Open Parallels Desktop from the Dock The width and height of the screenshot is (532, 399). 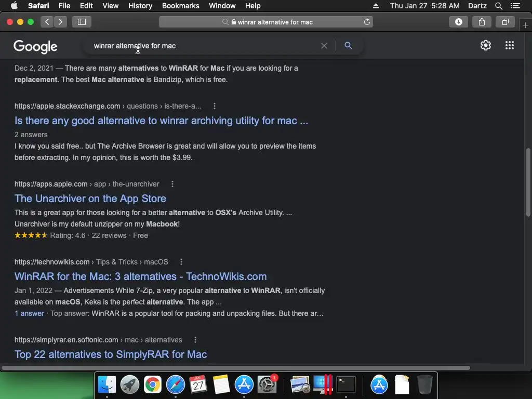[x=323, y=385]
